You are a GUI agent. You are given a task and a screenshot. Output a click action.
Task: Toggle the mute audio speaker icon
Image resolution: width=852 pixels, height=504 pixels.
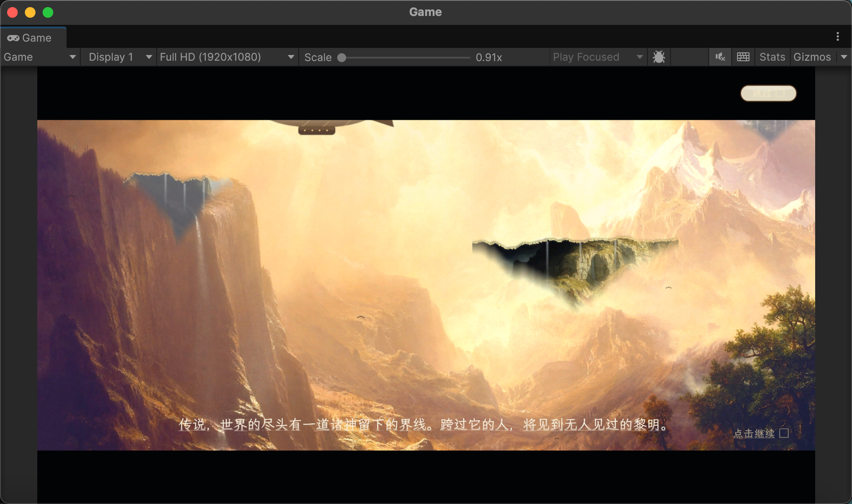pos(720,57)
